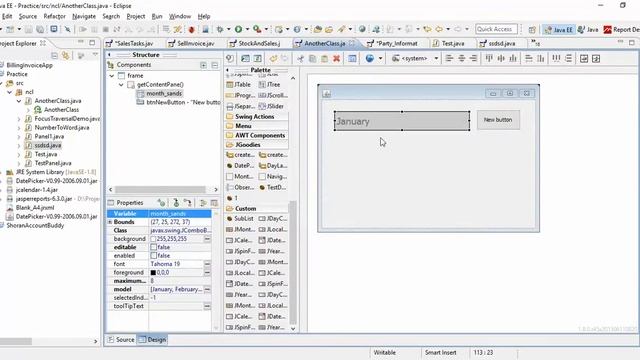Expand the Bounds property row
Screen dimensions: 640x360
click(110, 222)
